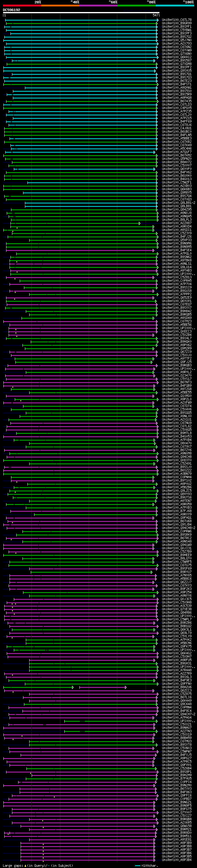Select hit UniRef100_C4PG05
This screenshot has height=868, width=197.
[x=177, y=108]
